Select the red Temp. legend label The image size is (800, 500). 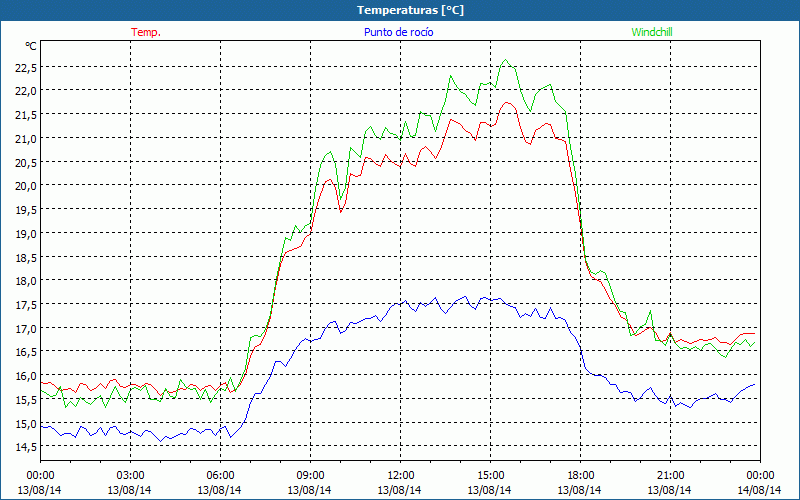pyautogui.click(x=146, y=32)
